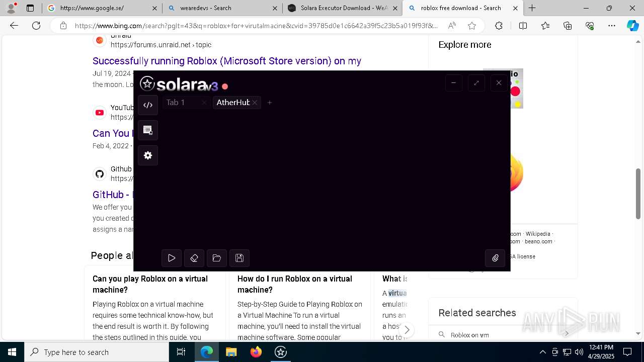Open the Solara script list sidebar icon
The width and height of the screenshot is (644, 362).
click(x=148, y=130)
